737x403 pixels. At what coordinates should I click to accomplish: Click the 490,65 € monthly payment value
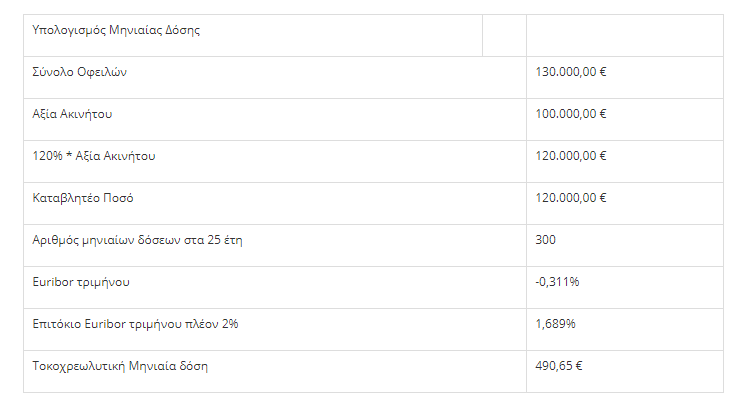coord(559,366)
